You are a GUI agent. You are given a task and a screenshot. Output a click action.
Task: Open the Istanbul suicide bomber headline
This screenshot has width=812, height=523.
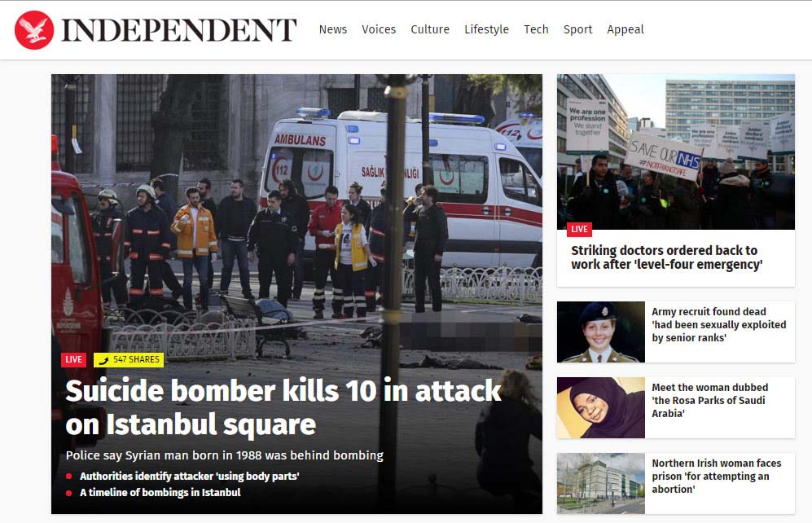(283, 407)
